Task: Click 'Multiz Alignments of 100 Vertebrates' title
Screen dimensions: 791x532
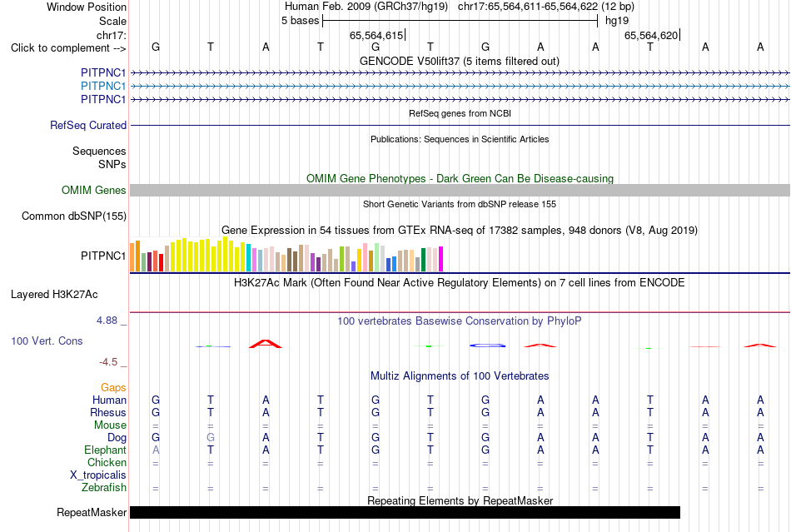Action: click(x=460, y=375)
